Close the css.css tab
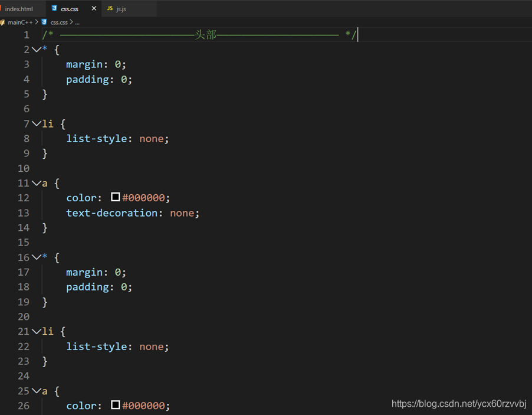 coord(93,9)
